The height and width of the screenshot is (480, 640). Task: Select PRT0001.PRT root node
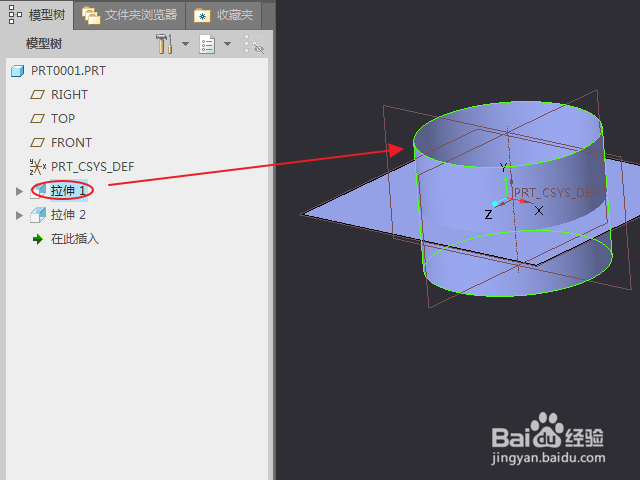click(x=68, y=71)
